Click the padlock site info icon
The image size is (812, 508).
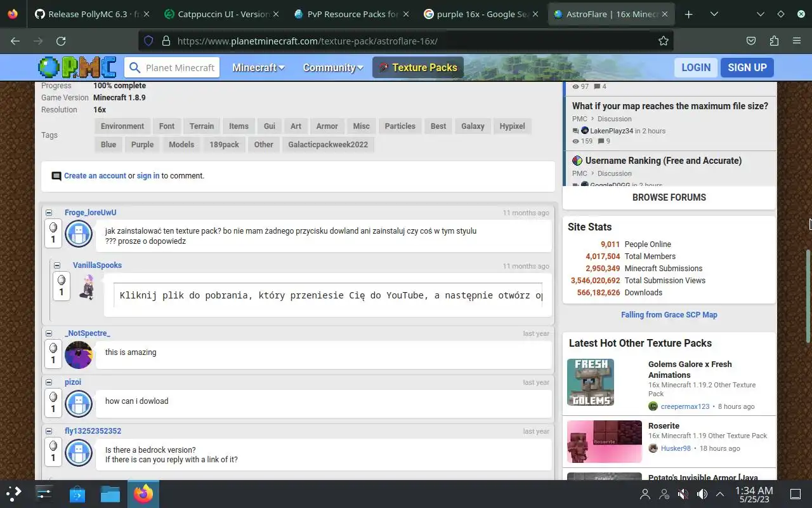coord(166,41)
